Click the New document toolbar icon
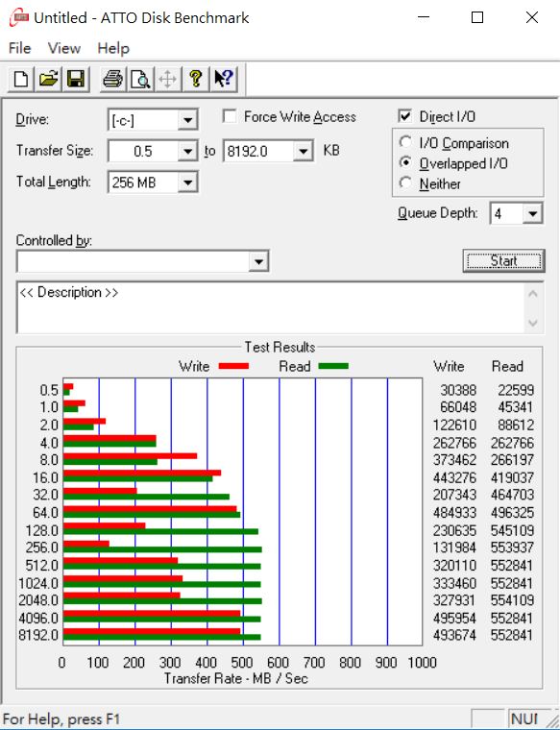This screenshot has height=730, width=560. pos(21,79)
